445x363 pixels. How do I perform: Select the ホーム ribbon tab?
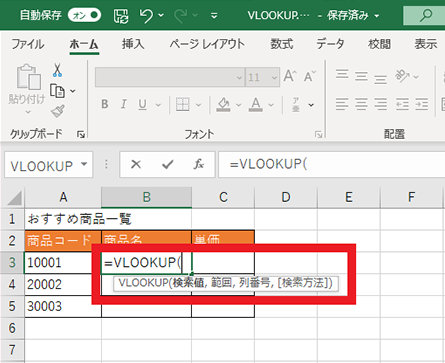pos(84,44)
